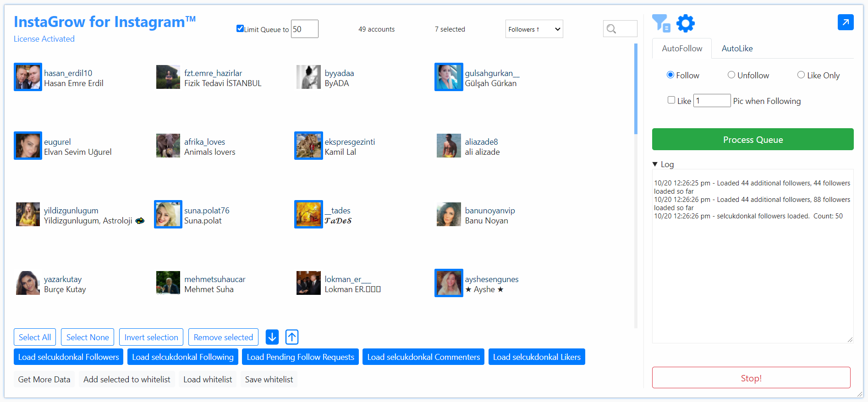This screenshot has width=868, height=402.
Task: Click Select None button
Action: point(88,337)
